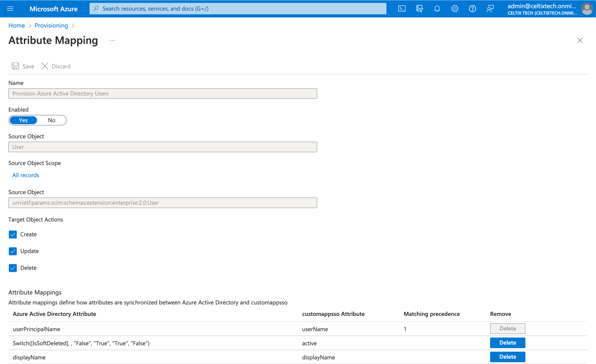Screen dimensions: 596x364
Task: Click the urn:ietf:params:scim schema field
Action: [x=163, y=203]
